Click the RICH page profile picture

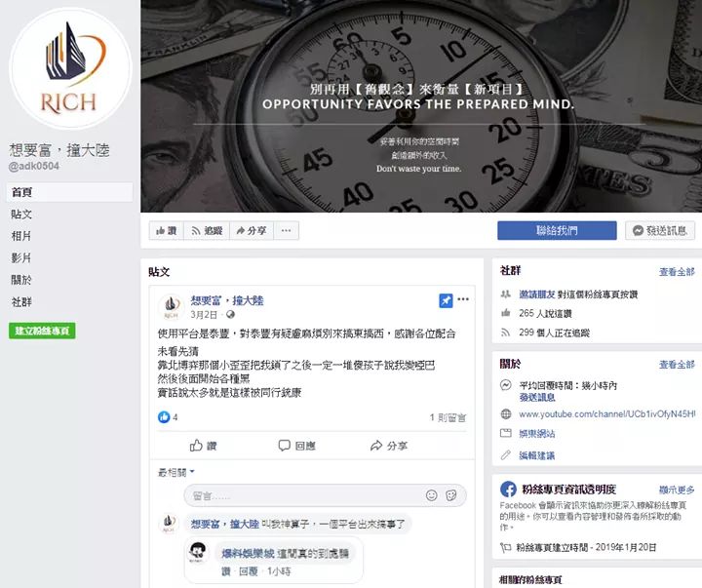(x=70, y=69)
